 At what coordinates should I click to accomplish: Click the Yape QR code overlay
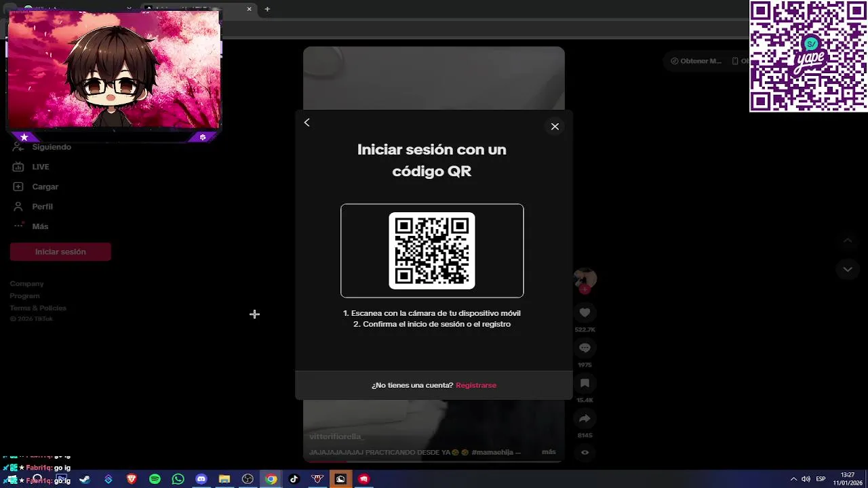(808, 56)
